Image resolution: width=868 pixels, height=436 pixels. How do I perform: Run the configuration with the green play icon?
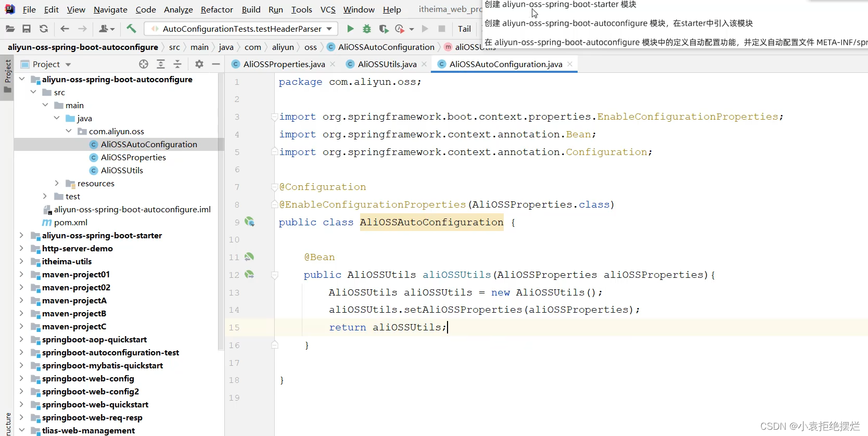point(350,29)
